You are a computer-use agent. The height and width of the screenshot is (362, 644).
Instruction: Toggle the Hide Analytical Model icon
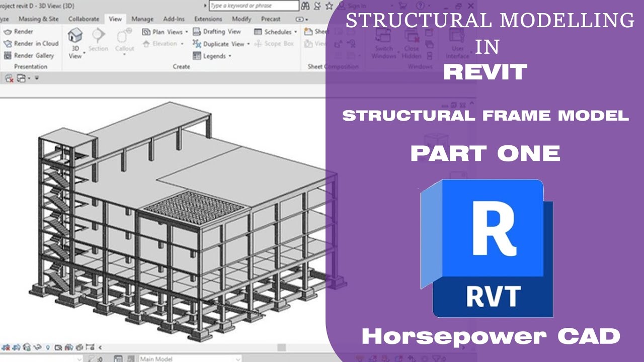pos(68,347)
